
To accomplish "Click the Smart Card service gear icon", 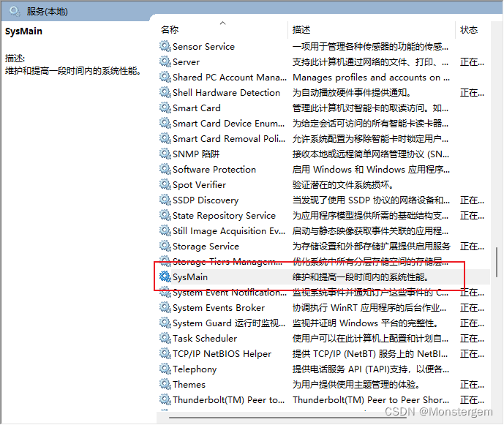I will [x=165, y=108].
